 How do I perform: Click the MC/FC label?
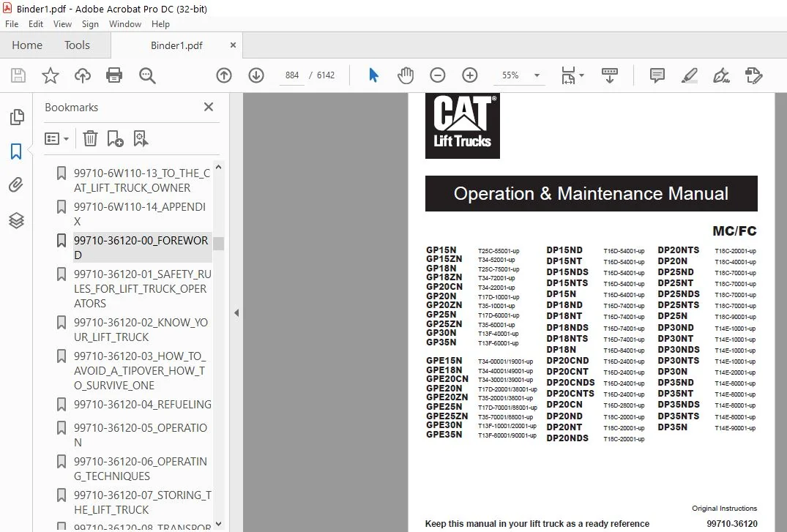(x=734, y=231)
